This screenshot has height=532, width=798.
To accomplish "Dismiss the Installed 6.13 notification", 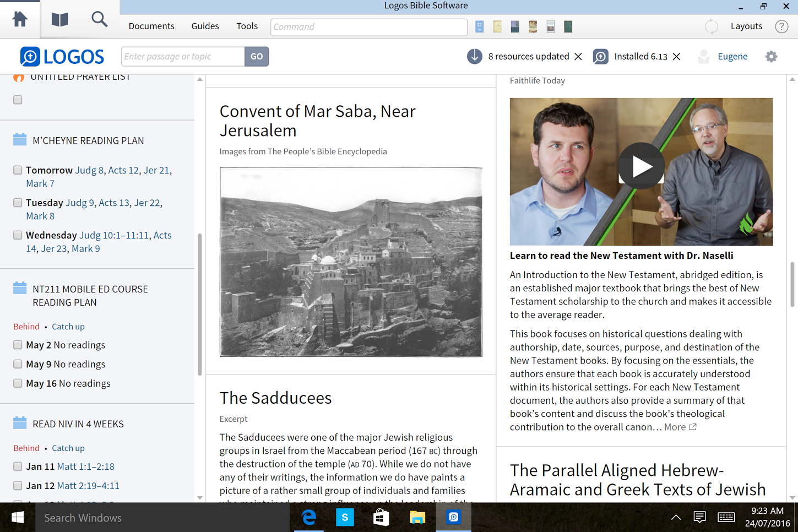I will [x=677, y=56].
